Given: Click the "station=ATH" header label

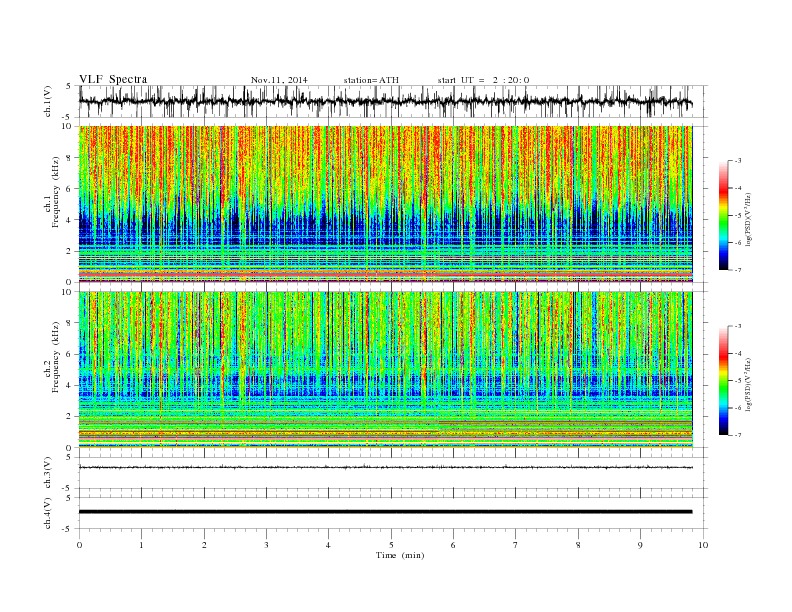Looking at the screenshot, I should click(x=371, y=80).
